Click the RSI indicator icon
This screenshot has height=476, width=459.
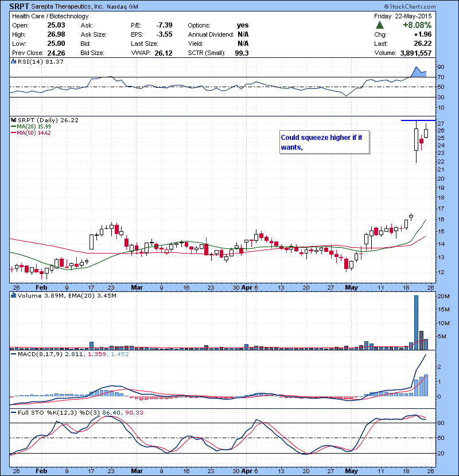14,61
